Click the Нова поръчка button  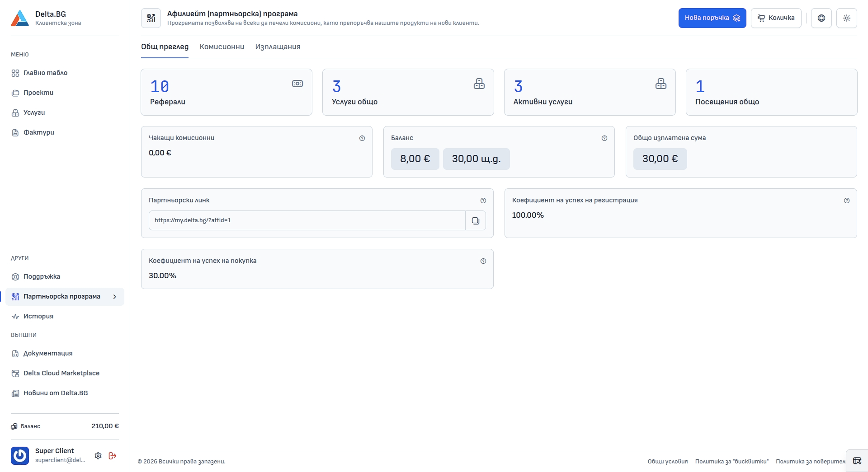[712, 18]
